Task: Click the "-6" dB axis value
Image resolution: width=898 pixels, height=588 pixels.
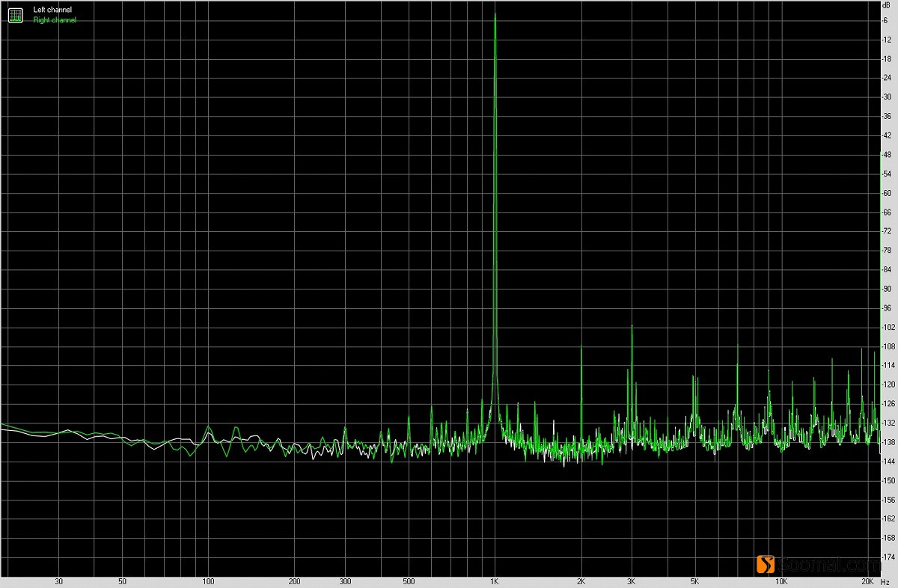Action: pos(886,20)
